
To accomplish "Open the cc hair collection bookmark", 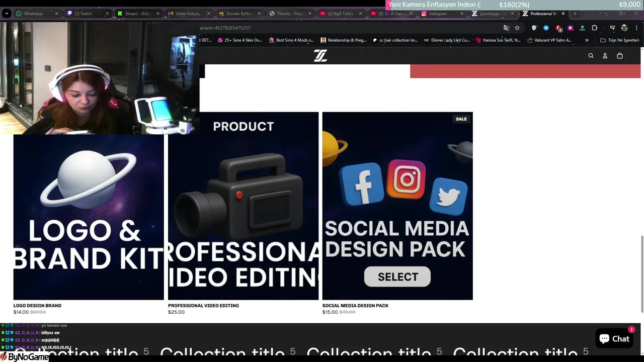I will pyautogui.click(x=395, y=40).
